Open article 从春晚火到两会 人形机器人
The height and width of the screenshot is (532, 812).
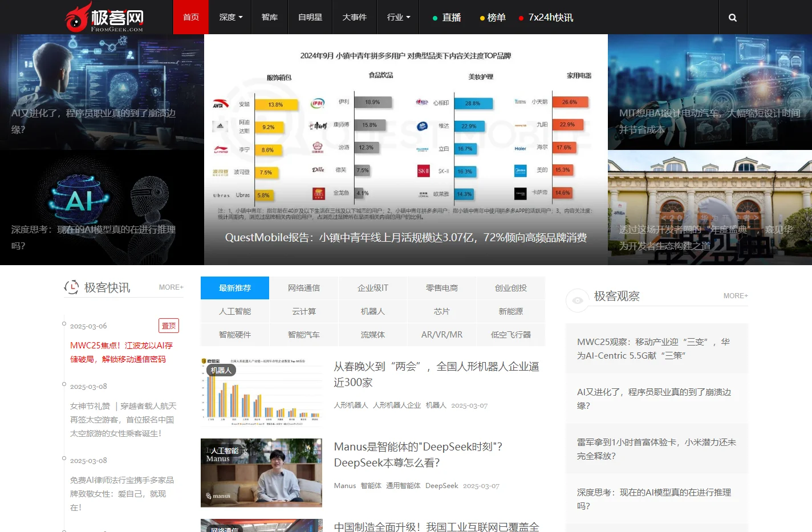tap(436, 374)
